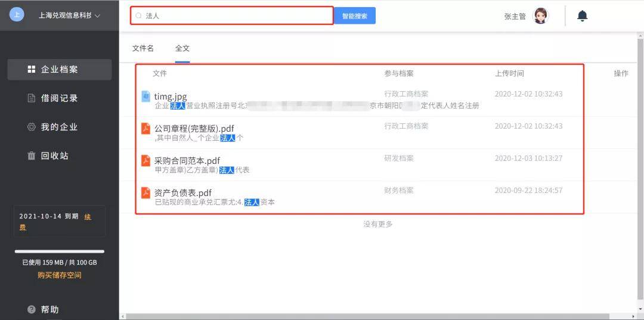Click the 购买储存空间 link
This screenshot has width=644, height=320.
coord(60,275)
